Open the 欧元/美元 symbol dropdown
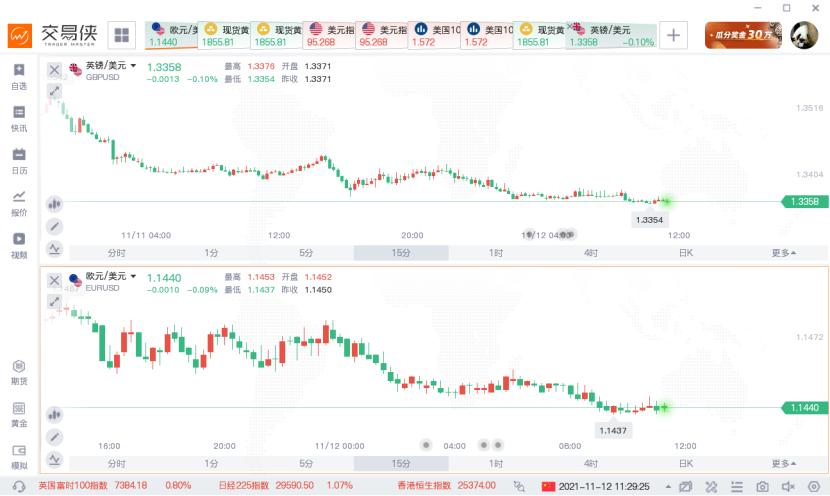830x496 pixels. tap(133, 276)
